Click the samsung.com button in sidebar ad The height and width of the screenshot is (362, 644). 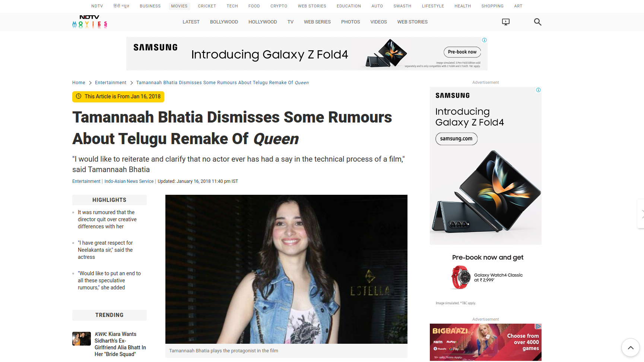coord(456,139)
